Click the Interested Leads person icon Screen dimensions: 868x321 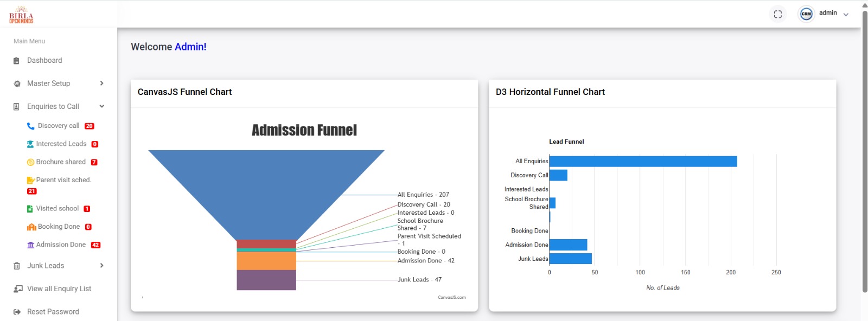[30, 144]
